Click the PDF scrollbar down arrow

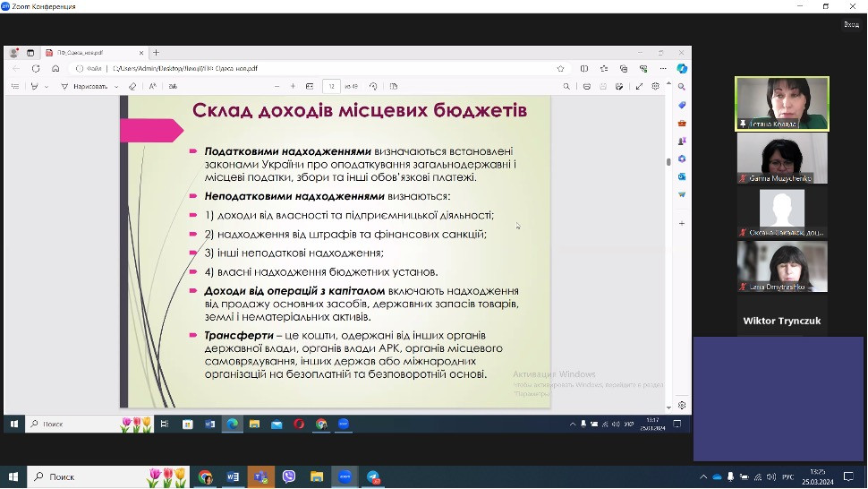click(x=668, y=407)
